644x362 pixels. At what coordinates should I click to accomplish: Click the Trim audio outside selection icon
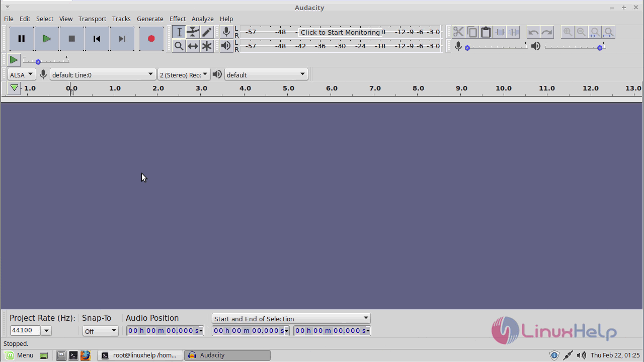click(x=500, y=32)
